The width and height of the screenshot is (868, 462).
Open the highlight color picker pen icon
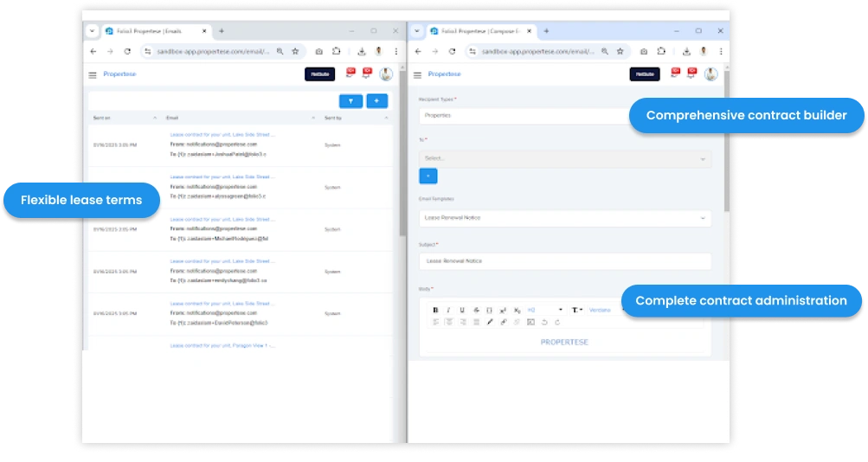490,322
